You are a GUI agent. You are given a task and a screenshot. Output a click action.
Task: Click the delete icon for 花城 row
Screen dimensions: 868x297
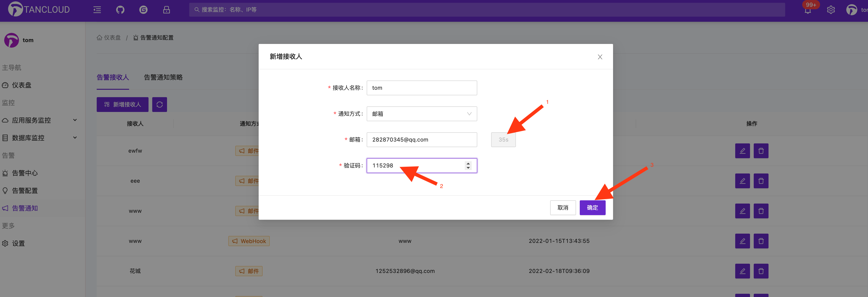[x=761, y=271]
